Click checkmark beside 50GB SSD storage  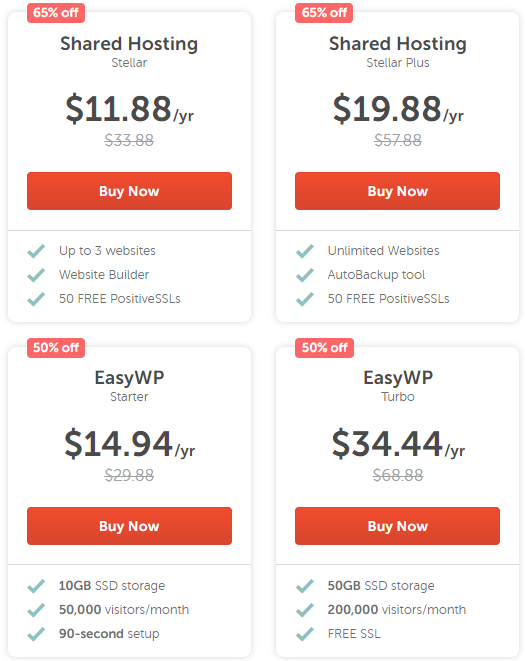305,586
